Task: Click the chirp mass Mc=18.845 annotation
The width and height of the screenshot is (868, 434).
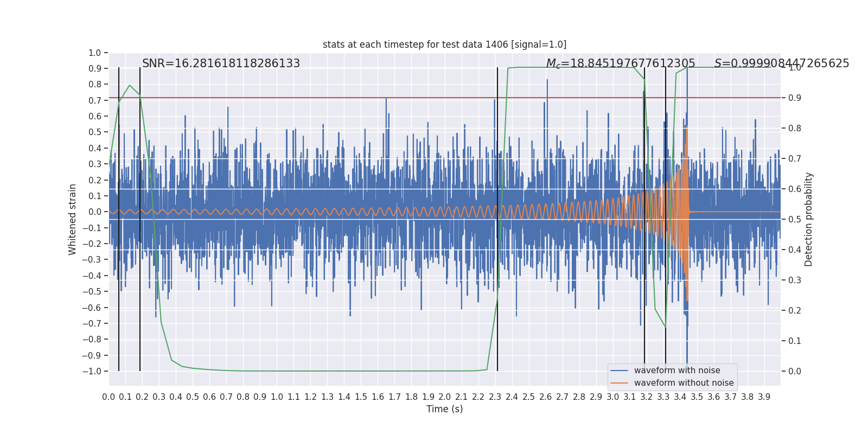Action: click(621, 63)
